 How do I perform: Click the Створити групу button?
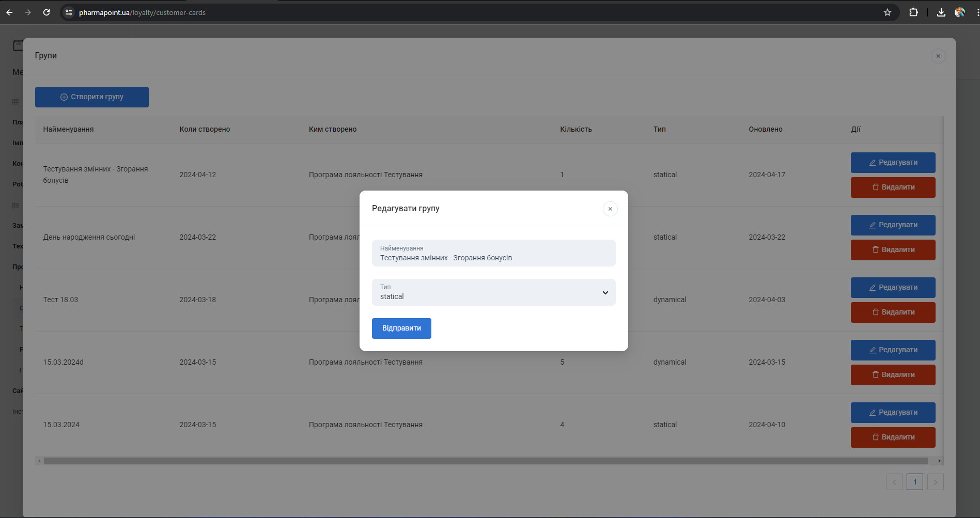click(92, 97)
